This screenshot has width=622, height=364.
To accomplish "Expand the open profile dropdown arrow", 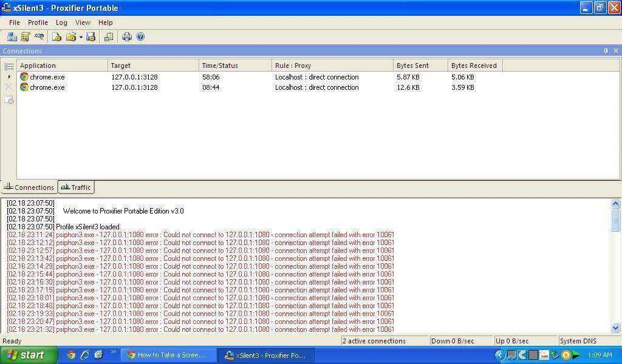I will [x=81, y=37].
